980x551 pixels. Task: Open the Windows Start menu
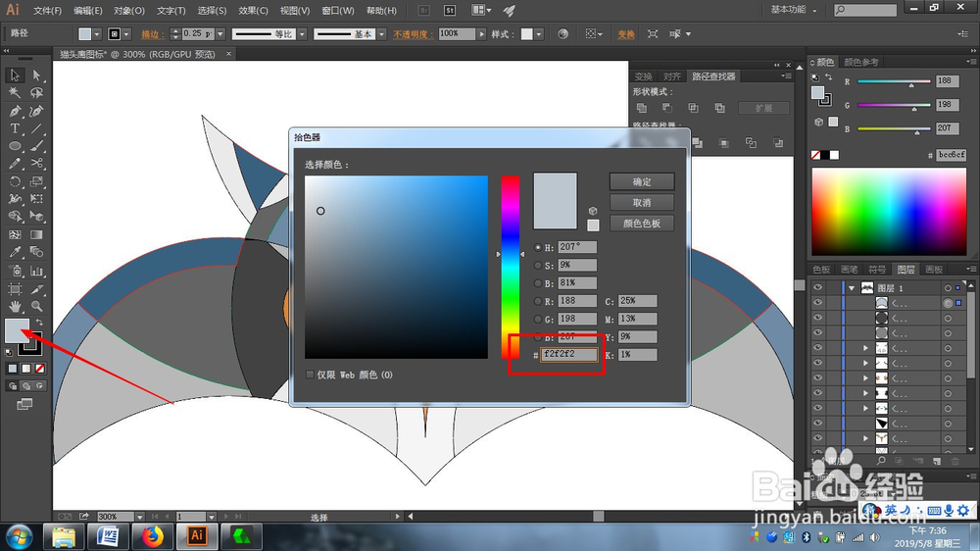click(x=20, y=536)
